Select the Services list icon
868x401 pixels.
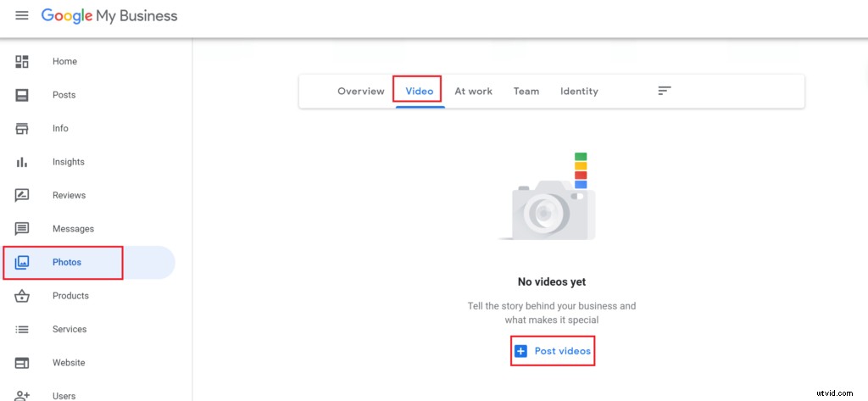21,330
